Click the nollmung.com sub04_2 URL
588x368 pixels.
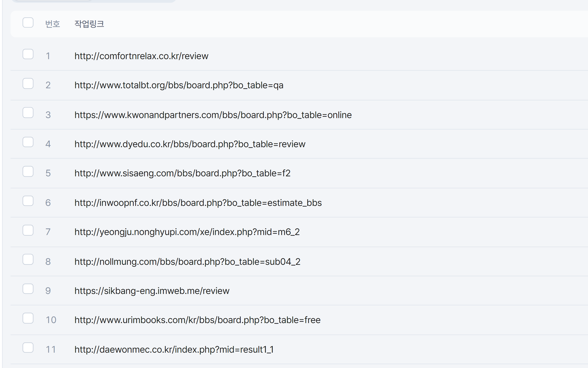click(x=187, y=262)
